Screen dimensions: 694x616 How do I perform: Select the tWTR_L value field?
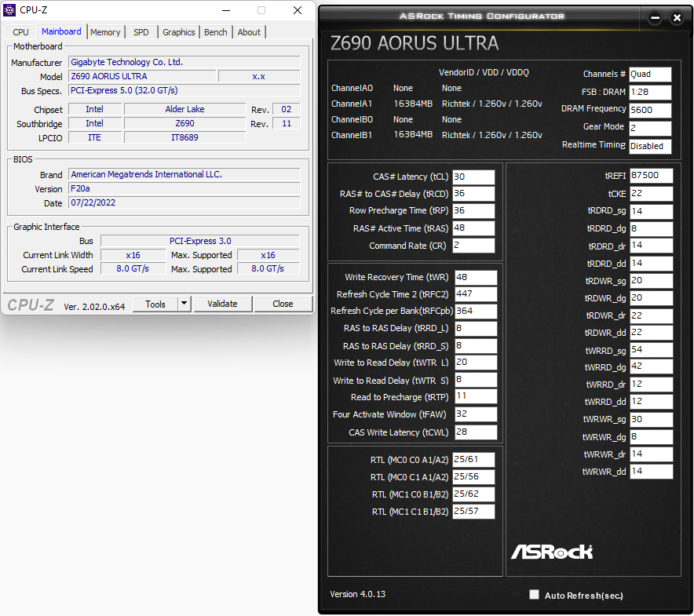(476, 363)
